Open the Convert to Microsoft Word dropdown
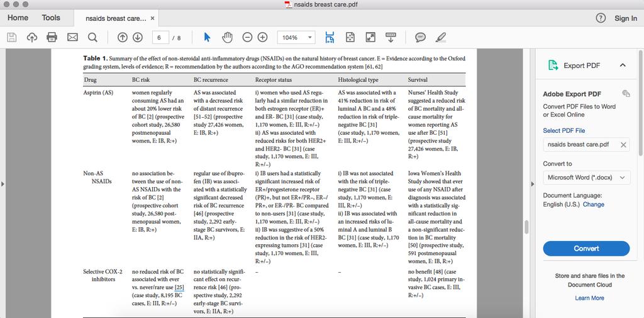The image size is (644, 318). tap(587, 178)
